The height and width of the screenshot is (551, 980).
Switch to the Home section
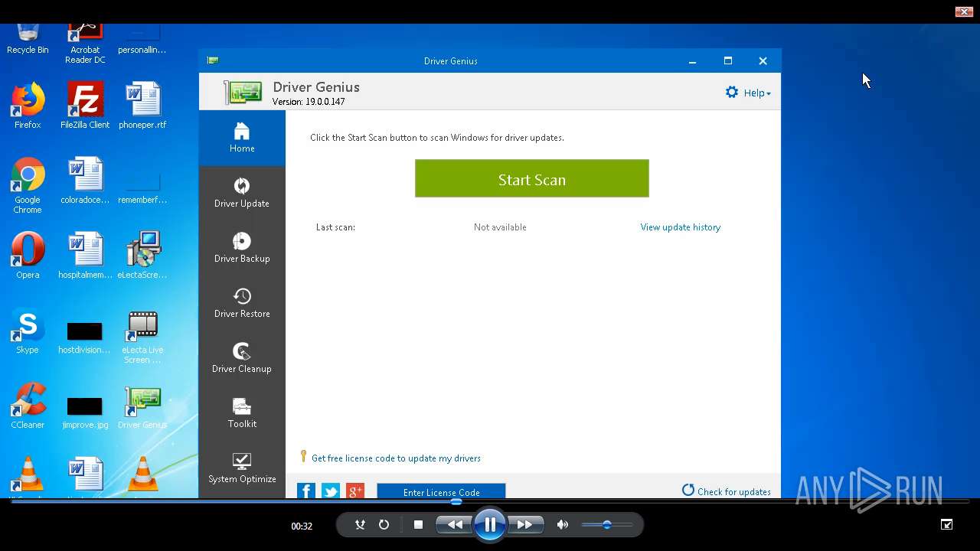[x=242, y=138]
